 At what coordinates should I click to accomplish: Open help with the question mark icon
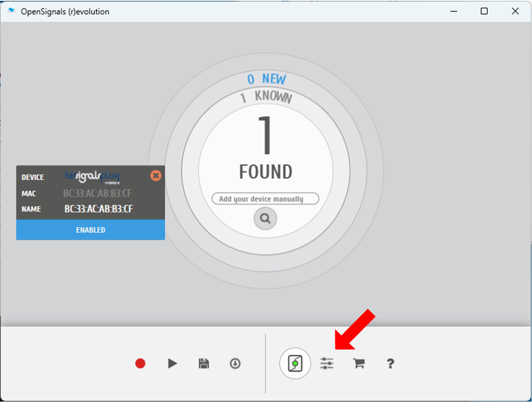tap(390, 364)
